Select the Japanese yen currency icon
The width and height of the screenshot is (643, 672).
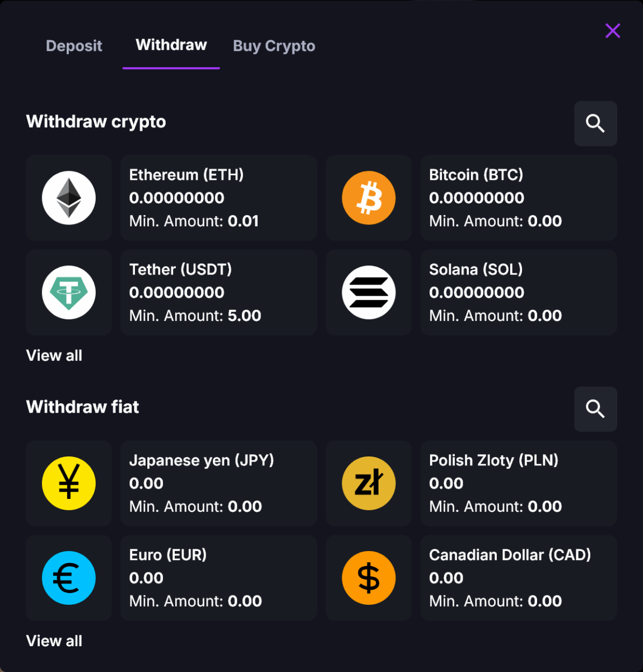(68, 483)
